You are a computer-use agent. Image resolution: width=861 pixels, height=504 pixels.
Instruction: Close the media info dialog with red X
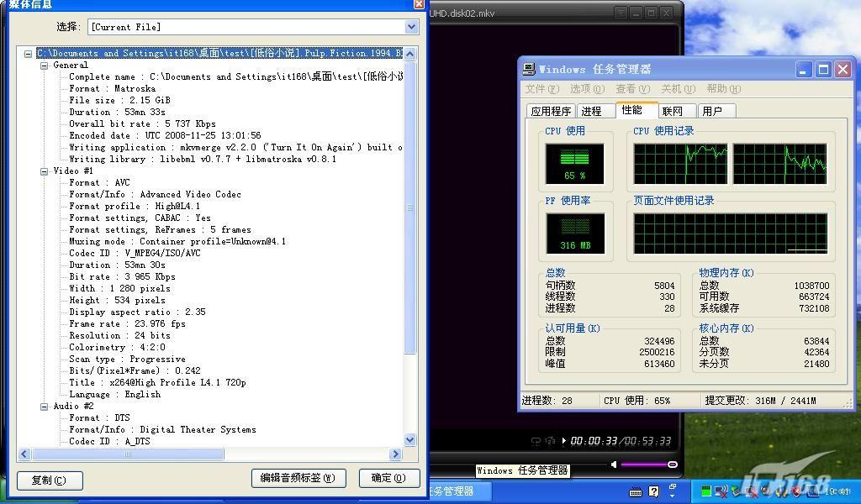click(419, 4)
